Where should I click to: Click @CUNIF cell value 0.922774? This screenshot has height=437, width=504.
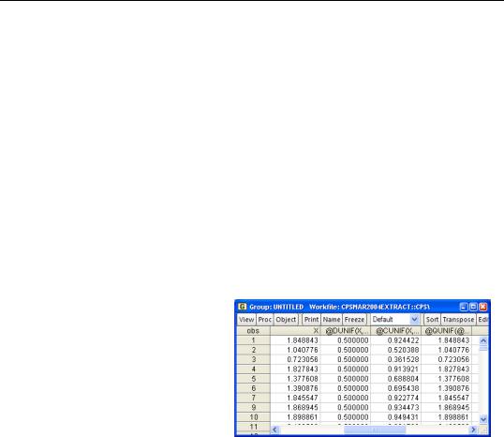395,398
